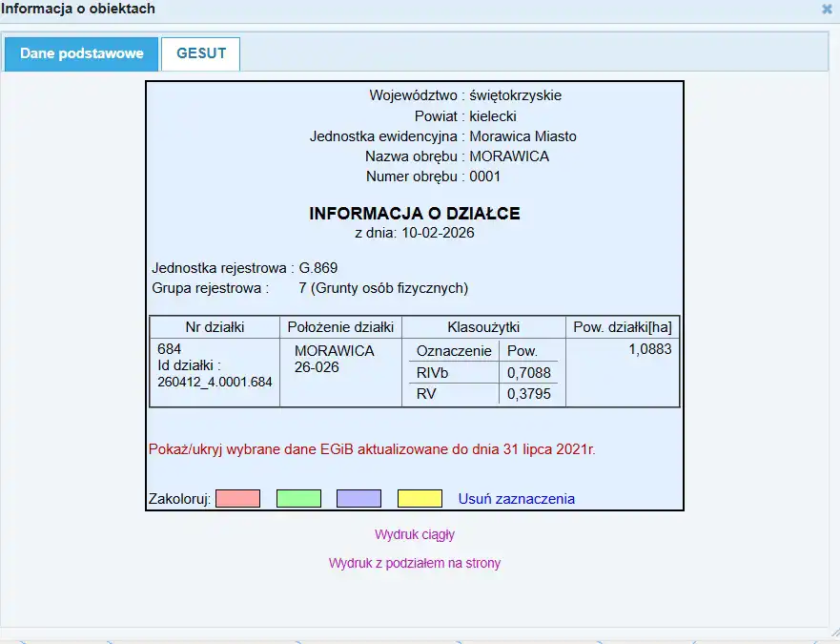The height and width of the screenshot is (644, 840).
Task: Open Wydruk z podziałem na strony
Action: (415, 563)
